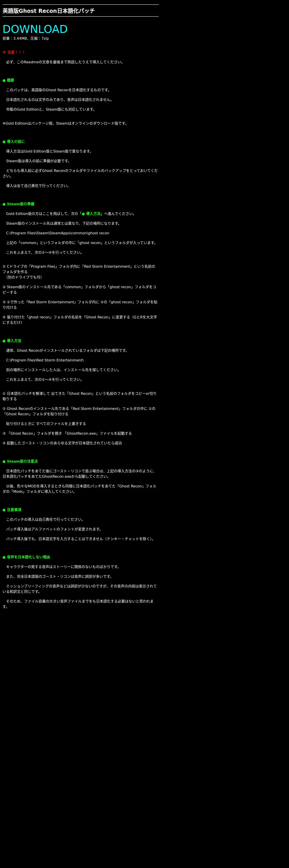Viewport: 289px width, 868px height.
Task: Select the path 'C:\Program Files\Red Storm Entertainment\'
Action: [x=45, y=360]
